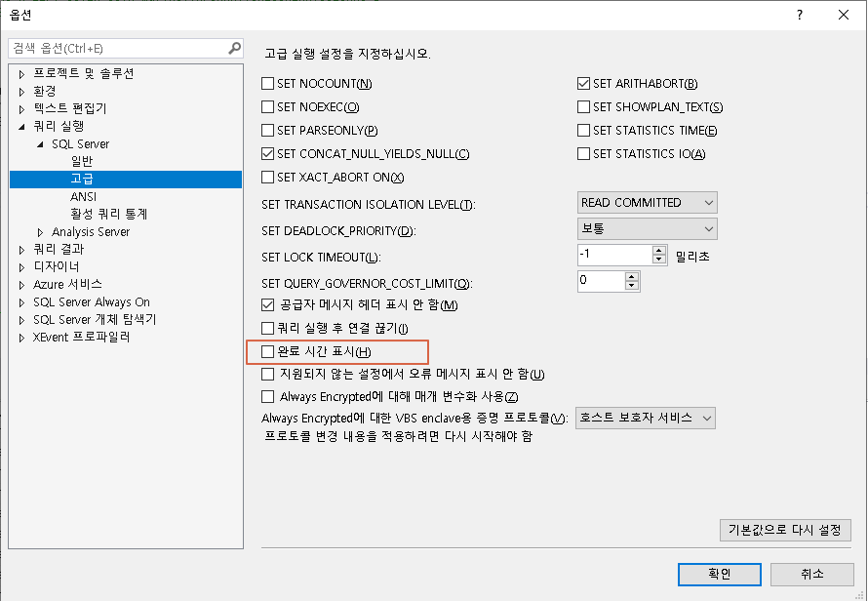Collapse the SQL Server tree node arrow

click(40, 144)
